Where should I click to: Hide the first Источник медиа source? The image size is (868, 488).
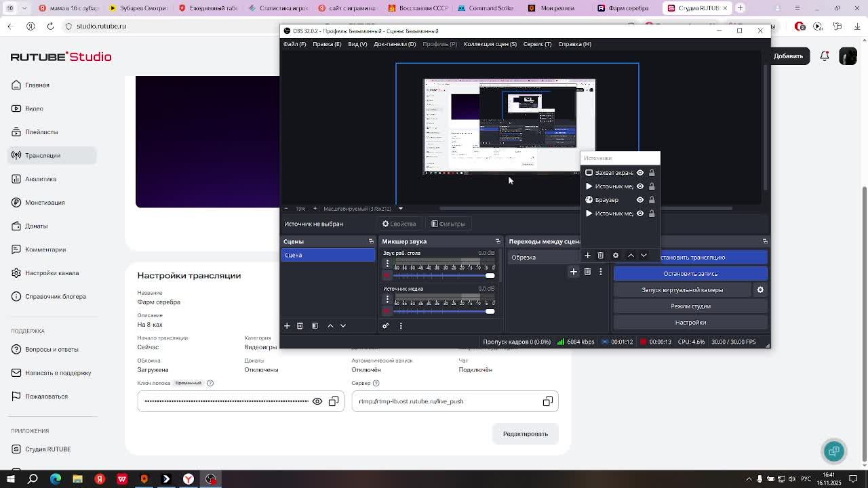639,186
